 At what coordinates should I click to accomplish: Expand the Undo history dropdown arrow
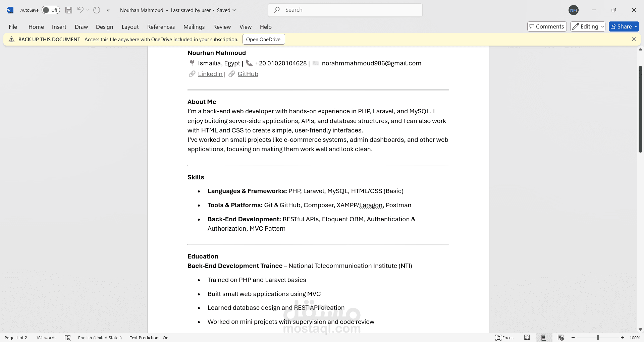pyautogui.click(x=88, y=10)
